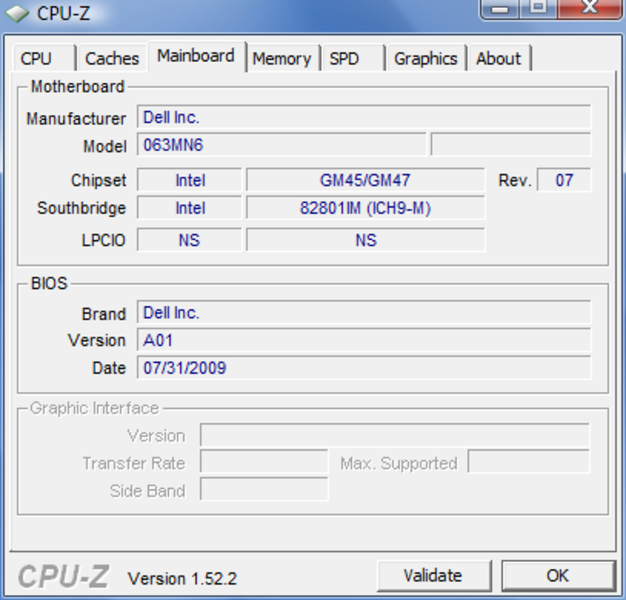Click the Motherboard group heading
This screenshot has height=600, width=626.
[78, 87]
